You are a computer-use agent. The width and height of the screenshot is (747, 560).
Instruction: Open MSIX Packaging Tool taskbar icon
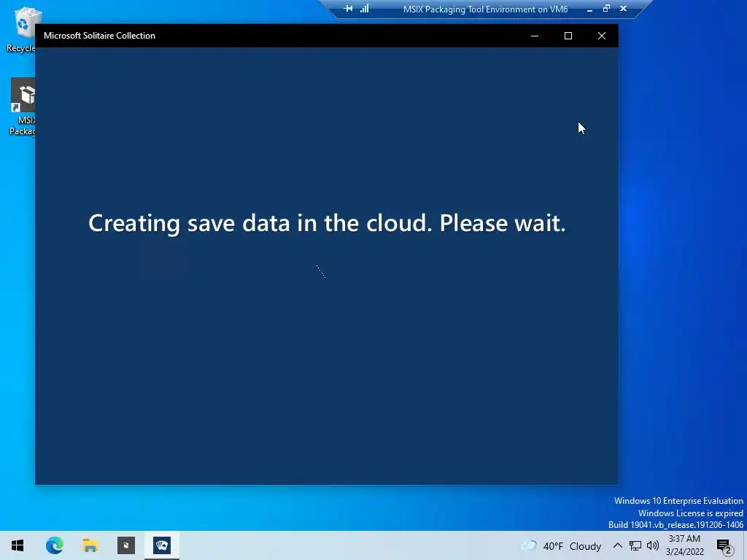click(126, 545)
